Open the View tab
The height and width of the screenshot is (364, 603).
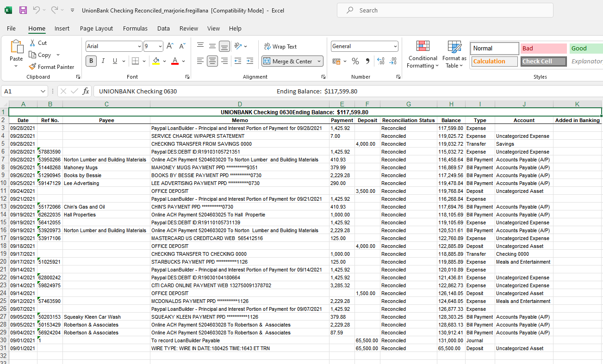213,29
